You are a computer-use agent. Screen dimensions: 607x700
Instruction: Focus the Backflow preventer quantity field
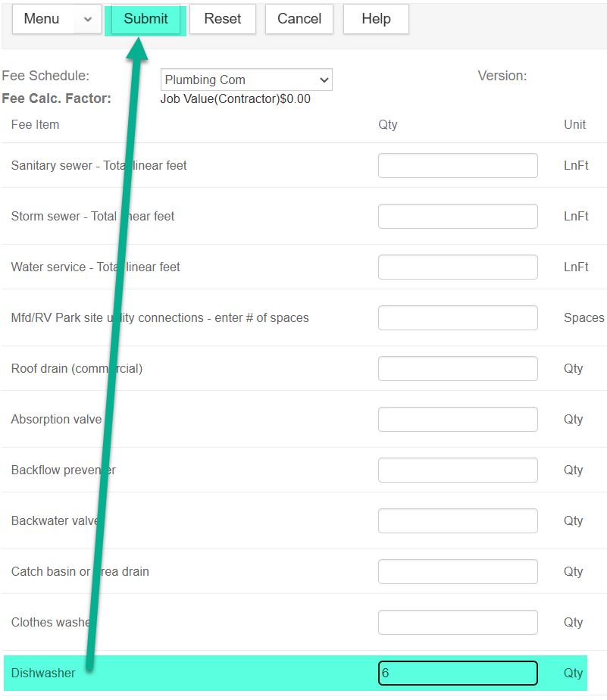coord(458,470)
